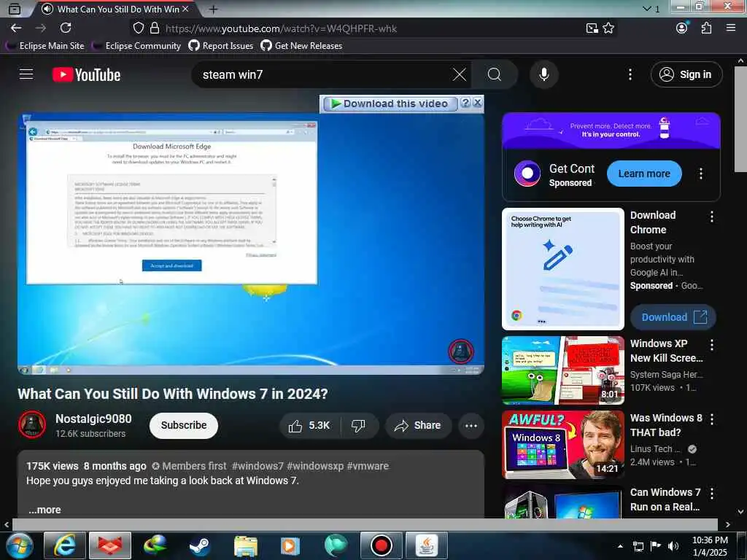
Task: Open the Download Chrome ad thumbnail
Action: tap(562, 269)
